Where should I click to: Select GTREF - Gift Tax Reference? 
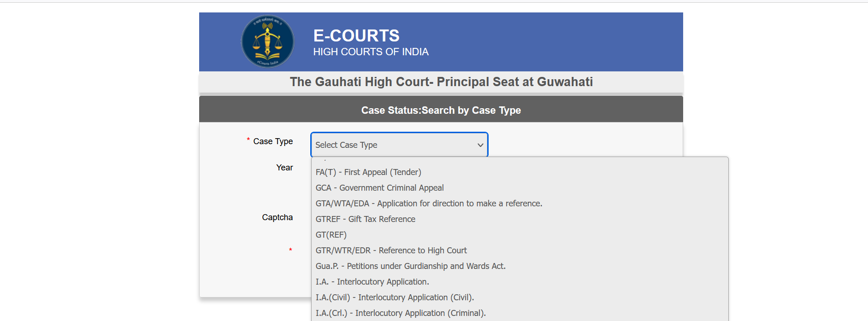pyautogui.click(x=365, y=219)
